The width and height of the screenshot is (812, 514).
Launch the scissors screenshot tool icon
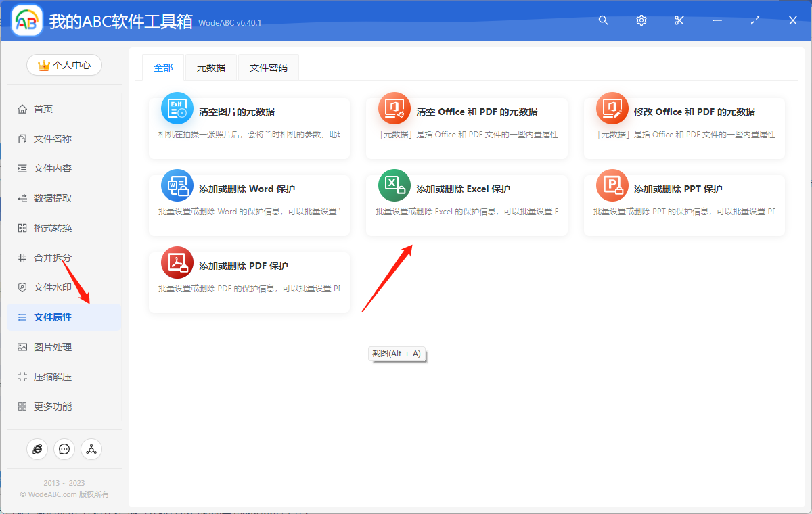(679, 20)
